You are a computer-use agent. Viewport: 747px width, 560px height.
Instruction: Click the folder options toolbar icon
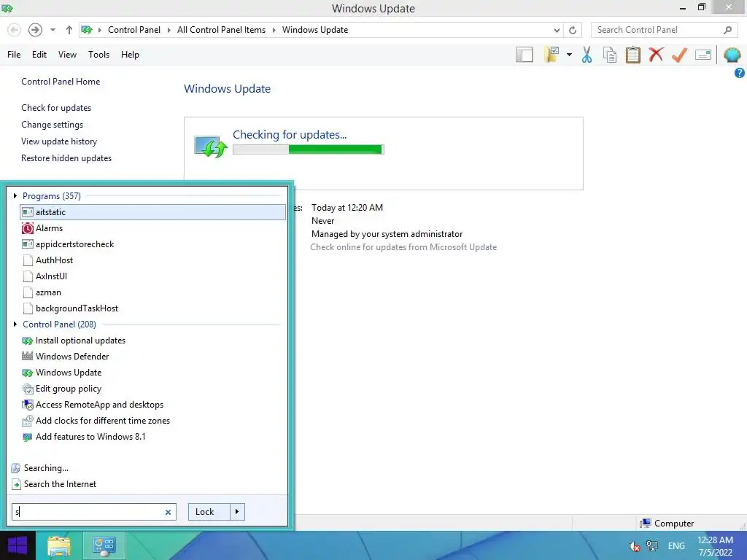click(551, 55)
